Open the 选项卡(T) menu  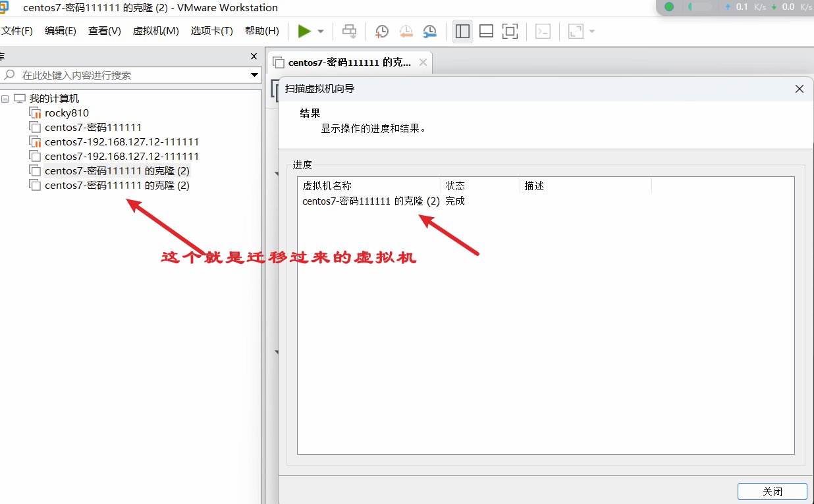[212, 31]
